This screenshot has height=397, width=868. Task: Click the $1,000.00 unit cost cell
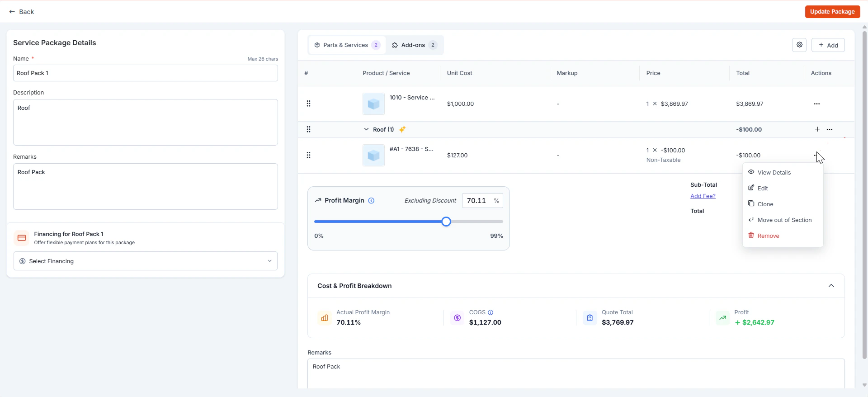point(460,104)
